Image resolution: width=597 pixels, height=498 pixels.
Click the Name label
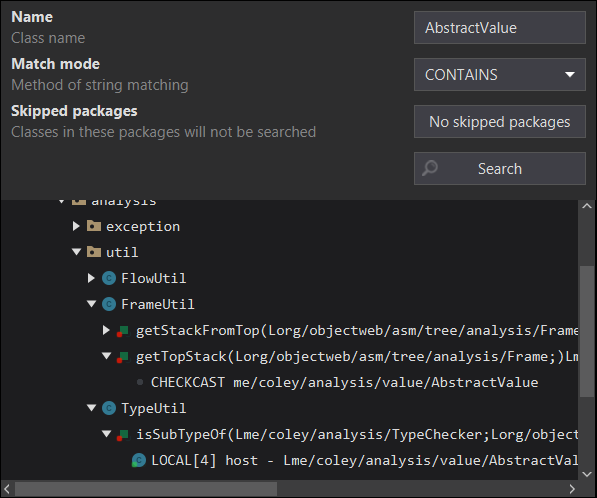click(32, 17)
